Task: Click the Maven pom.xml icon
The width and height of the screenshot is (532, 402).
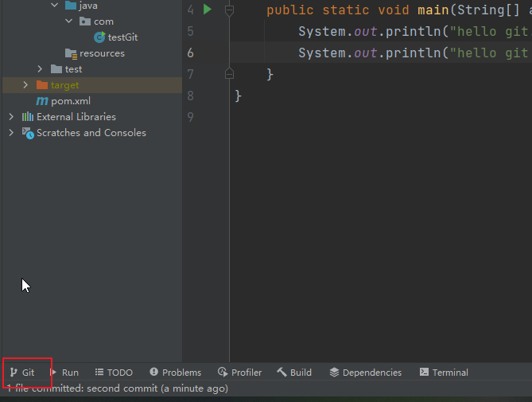Action: (42, 101)
